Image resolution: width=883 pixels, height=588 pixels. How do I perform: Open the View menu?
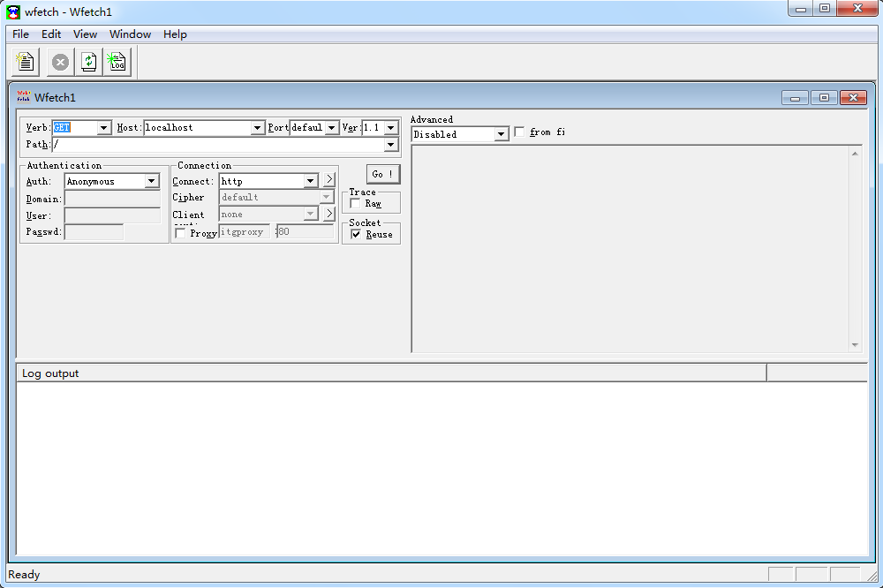(x=85, y=34)
